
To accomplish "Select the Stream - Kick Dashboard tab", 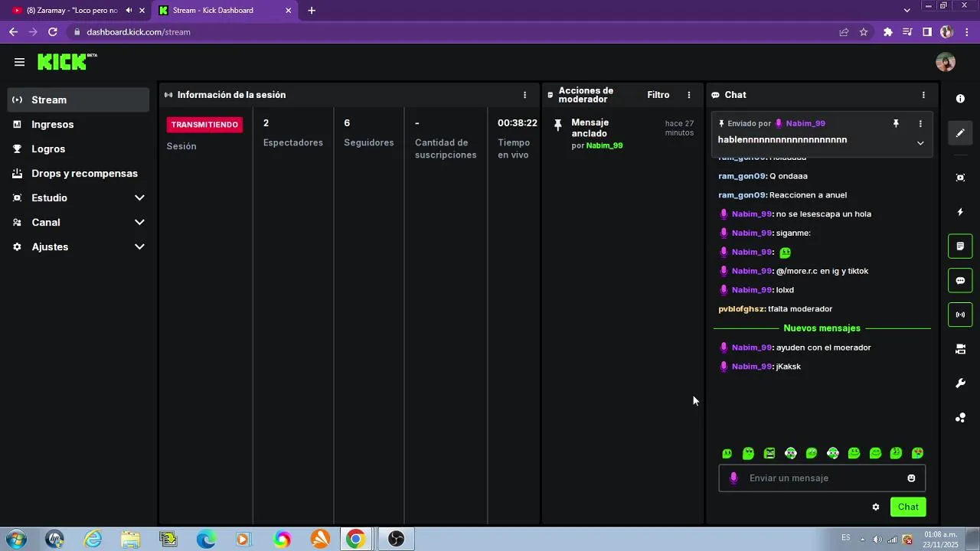I will [213, 11].
